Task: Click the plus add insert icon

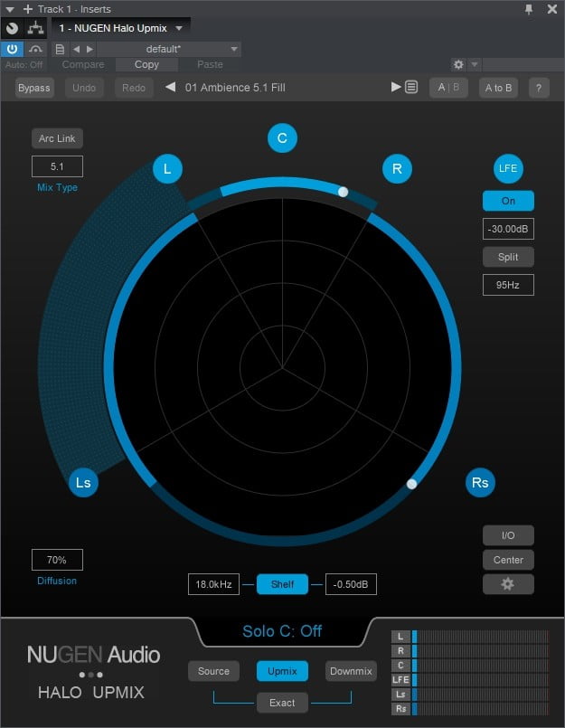Action: tap(28, 9)
